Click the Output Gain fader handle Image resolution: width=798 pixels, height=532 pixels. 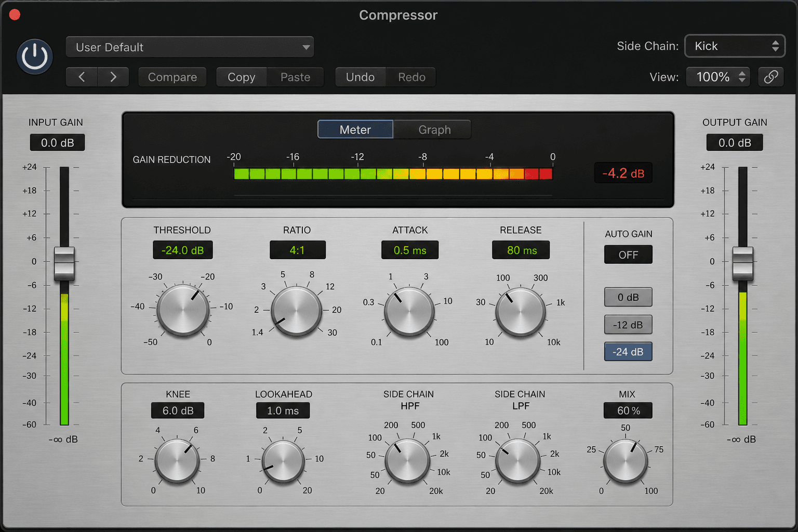[x=743, y=263]
